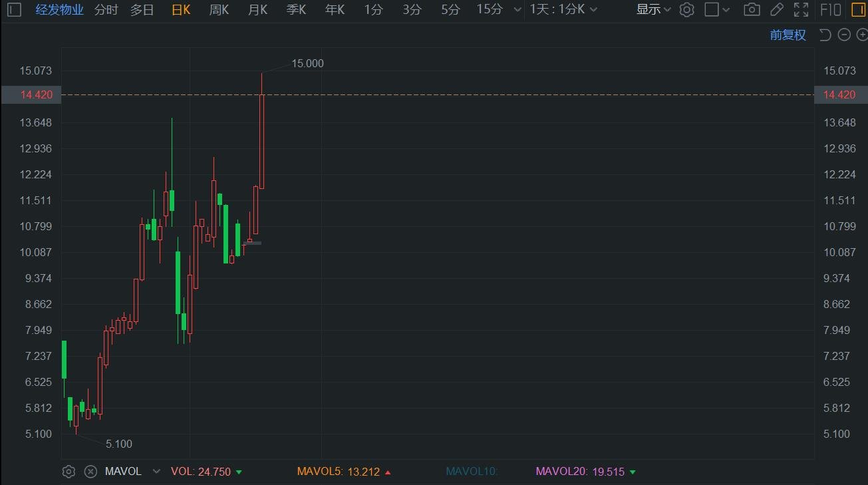Select the 月K period tab

pos(257,10)
